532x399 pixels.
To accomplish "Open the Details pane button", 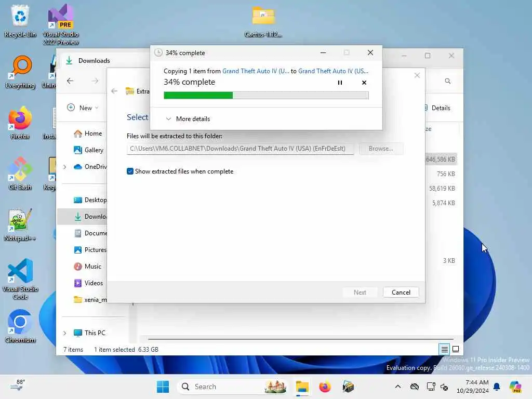I will click(438, 108).
